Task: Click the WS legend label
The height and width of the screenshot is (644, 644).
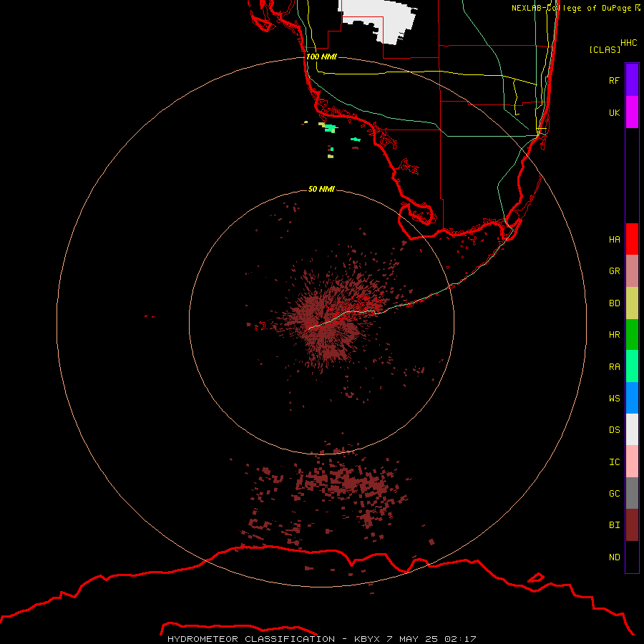Action: tap(614, 399)
